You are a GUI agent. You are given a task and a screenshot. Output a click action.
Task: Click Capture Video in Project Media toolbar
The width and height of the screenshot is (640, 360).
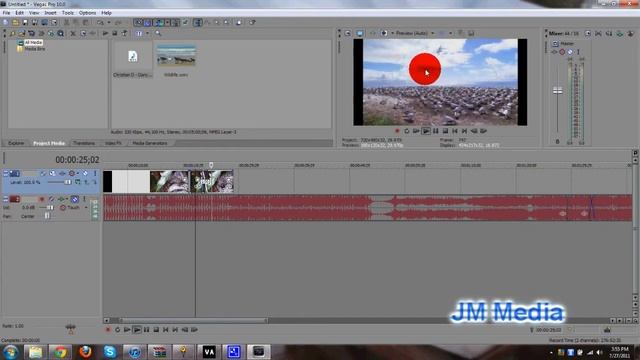coord(31,33)
